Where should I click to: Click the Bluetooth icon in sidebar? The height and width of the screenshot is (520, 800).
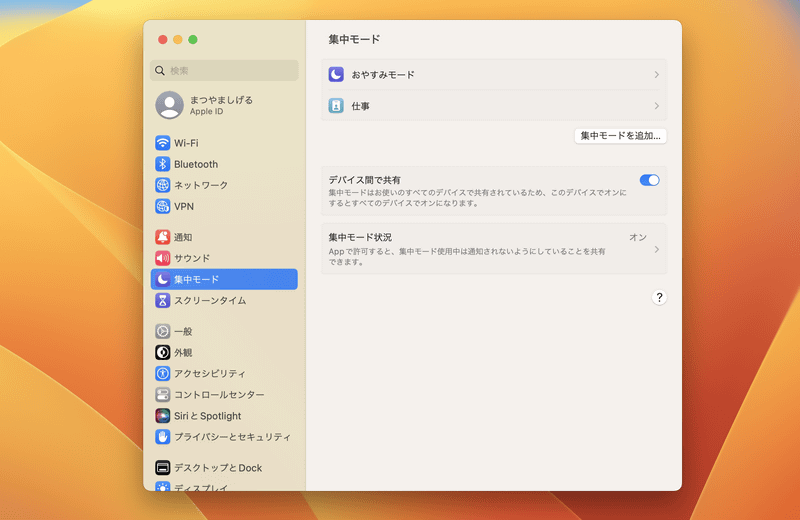click(x=162, y=164)
